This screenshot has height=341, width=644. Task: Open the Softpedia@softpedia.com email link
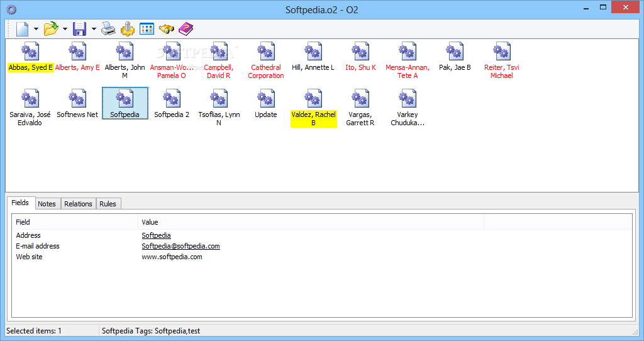point(180,246)
